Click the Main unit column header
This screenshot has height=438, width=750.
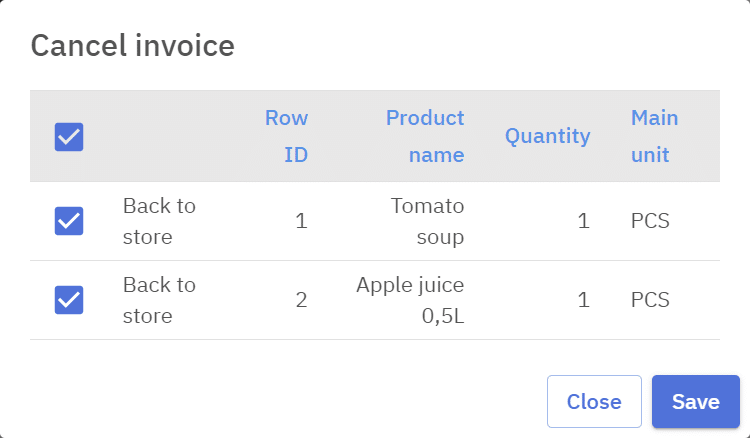(x=654, y=136)
